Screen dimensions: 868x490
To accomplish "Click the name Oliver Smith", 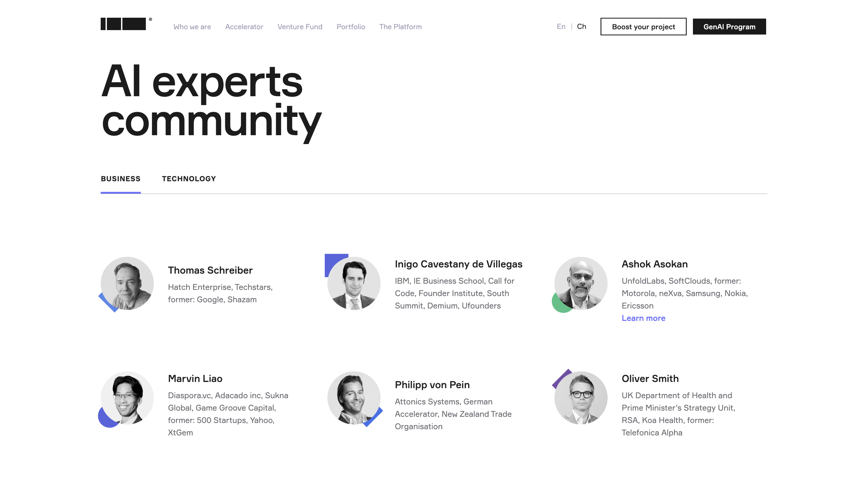I will 650,378.
